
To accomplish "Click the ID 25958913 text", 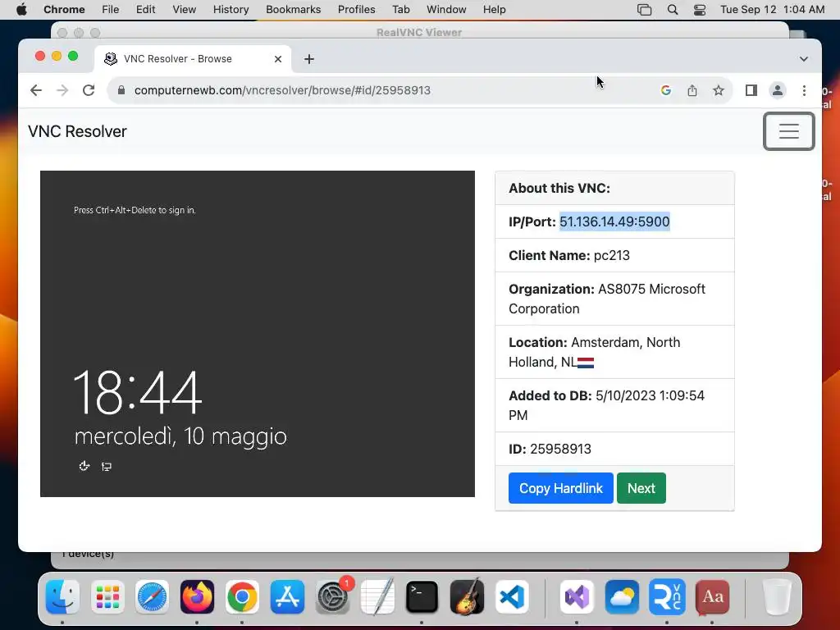I will pyautogui.click(x=550, y=449).
